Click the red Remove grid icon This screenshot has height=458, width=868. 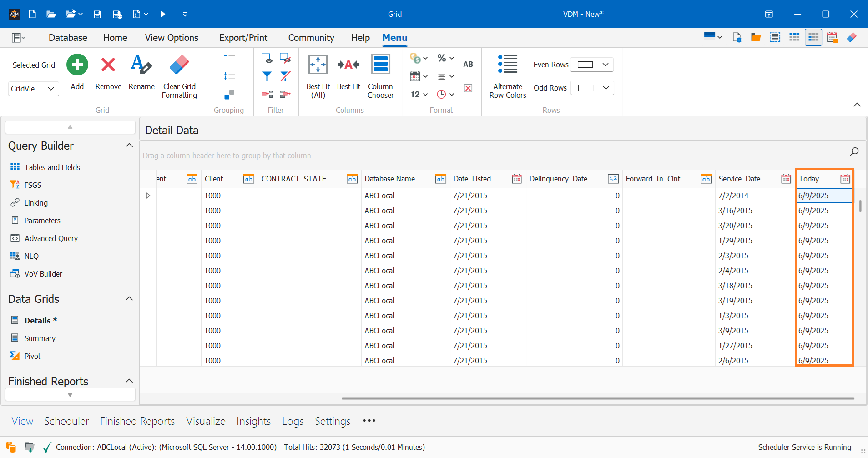(108, 65)
